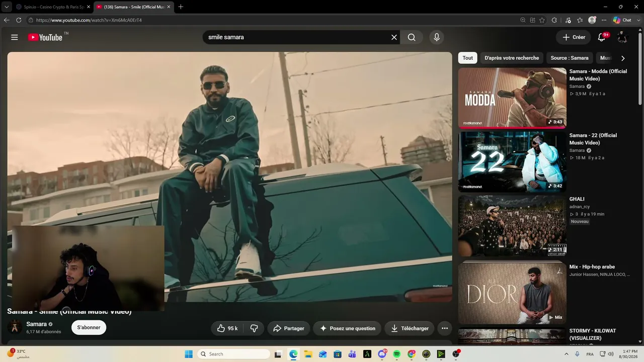Select the Samara - Smile YouTube tab
The height and width of the screenshot is (362, 644).
(x=133, y=7)
